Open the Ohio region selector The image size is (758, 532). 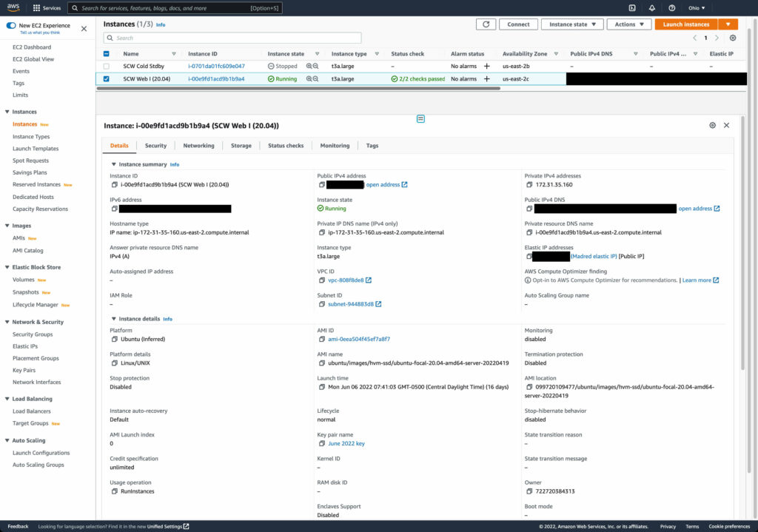[697, 7]
